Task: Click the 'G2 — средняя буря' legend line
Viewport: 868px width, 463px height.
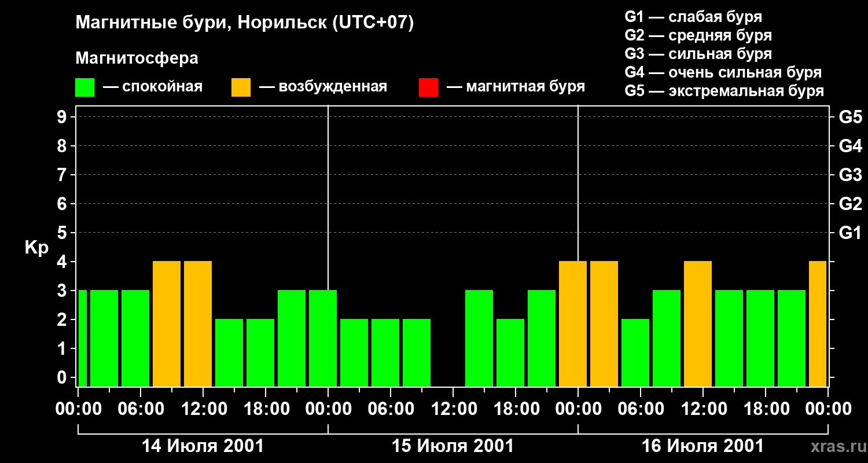Action: coord(698,35)
